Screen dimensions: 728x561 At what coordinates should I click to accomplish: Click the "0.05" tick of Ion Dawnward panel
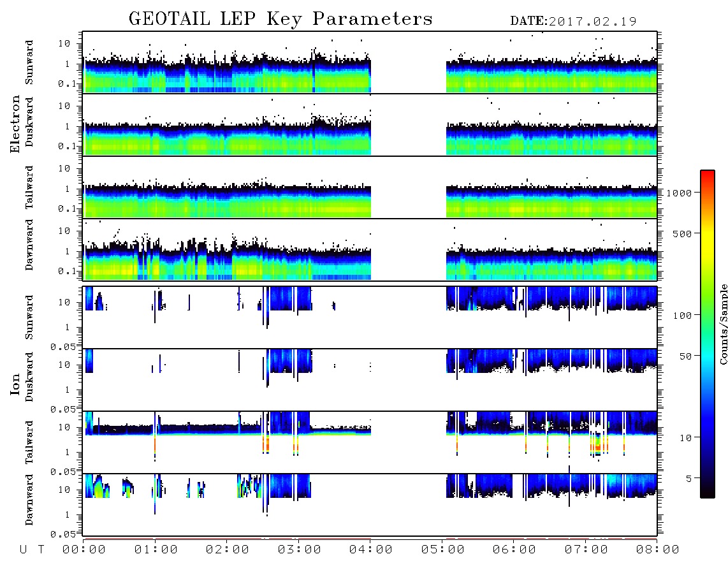(63, 534)
